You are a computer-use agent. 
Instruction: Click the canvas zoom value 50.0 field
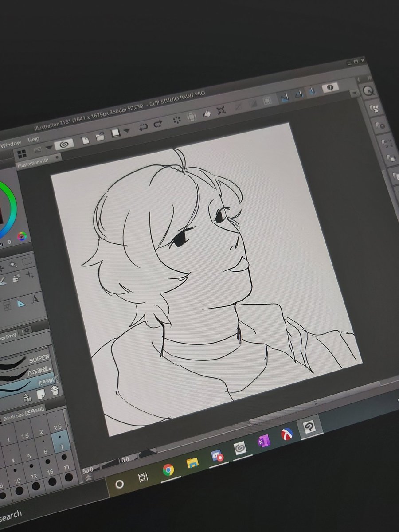[x=87, y=469]
